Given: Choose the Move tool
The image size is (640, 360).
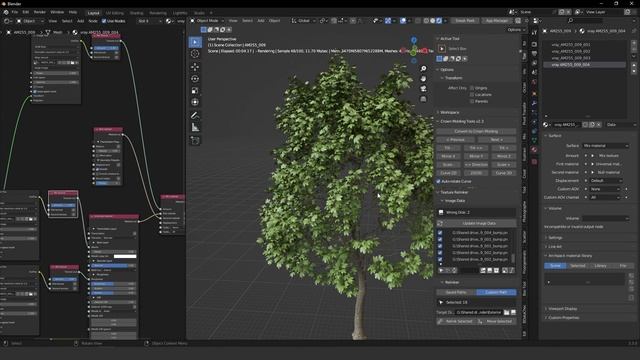Looking at the screenshot, I should (x=195, y=67).
